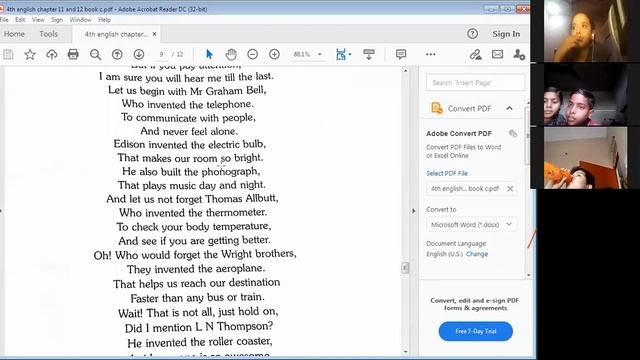Viewport: 640px width, 360px height.
Task: Upload file with the cloud icon
Action: pyautogui.click(x=51, y=54)
